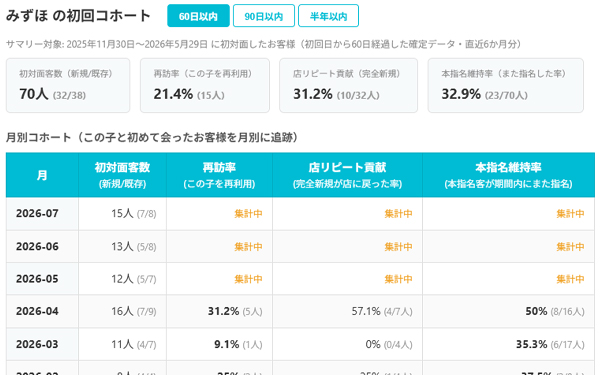Click 集計中 in 2026-06 店リピート貢献 column
The width and height of the screenshot is (600, 375).
tap(398, 246)
